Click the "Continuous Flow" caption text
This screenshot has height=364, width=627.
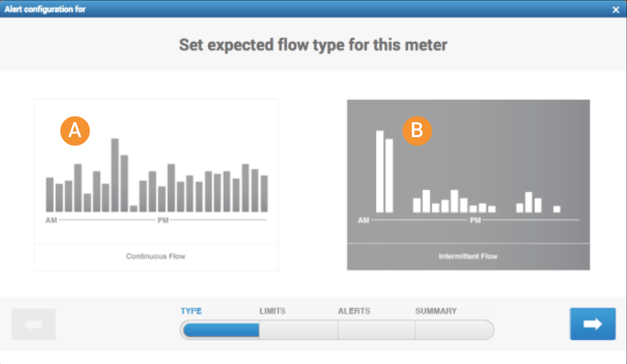[x=156, y=256]
